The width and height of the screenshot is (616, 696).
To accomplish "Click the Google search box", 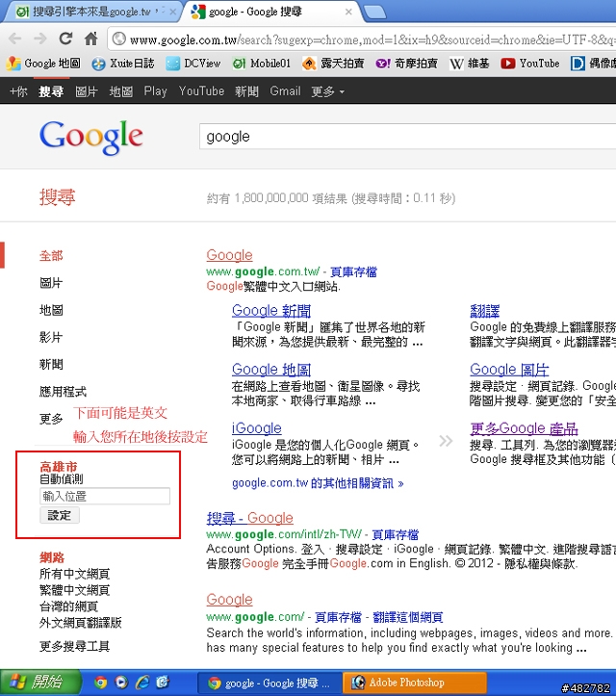I will (x=407, y=137).
